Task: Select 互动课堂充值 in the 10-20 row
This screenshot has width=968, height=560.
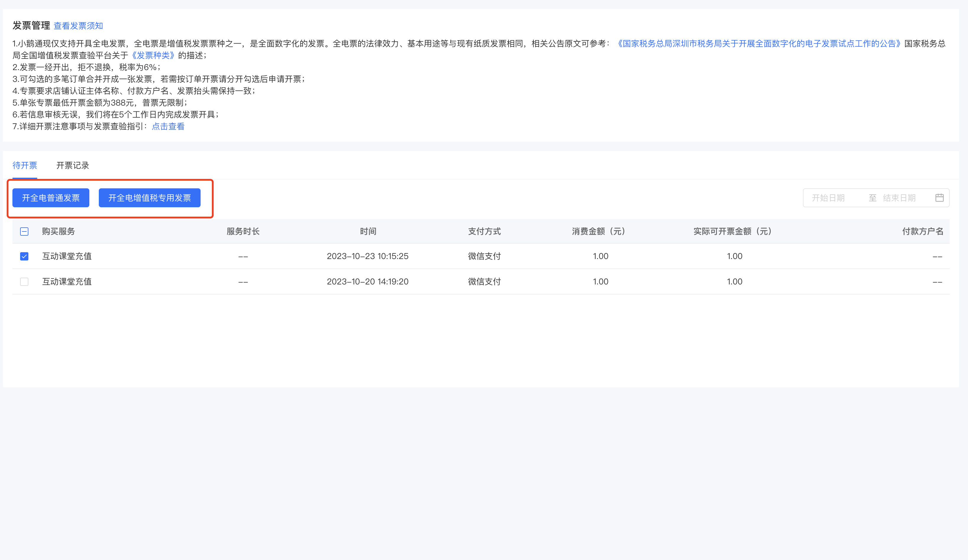Action: click(67, 282)
